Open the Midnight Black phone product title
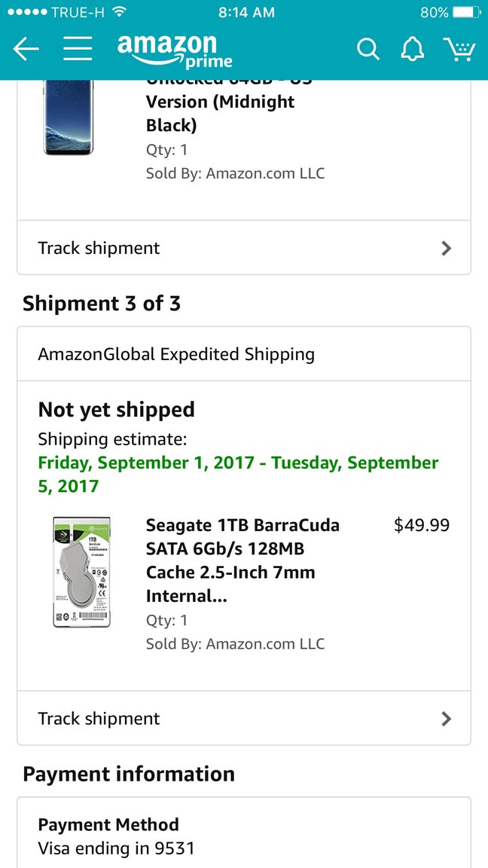The width and height of the screenshot is (488, 868). (220, 113)
